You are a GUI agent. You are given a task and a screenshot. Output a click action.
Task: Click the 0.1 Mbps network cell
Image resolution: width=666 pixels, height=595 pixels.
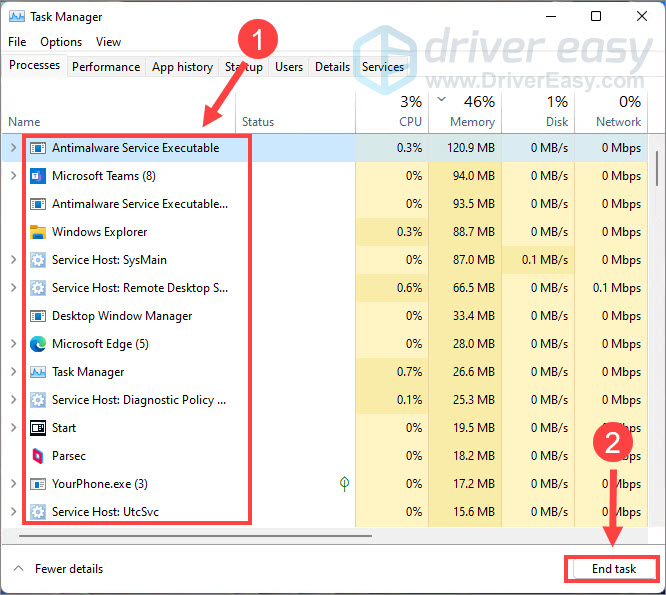(611, 288)
